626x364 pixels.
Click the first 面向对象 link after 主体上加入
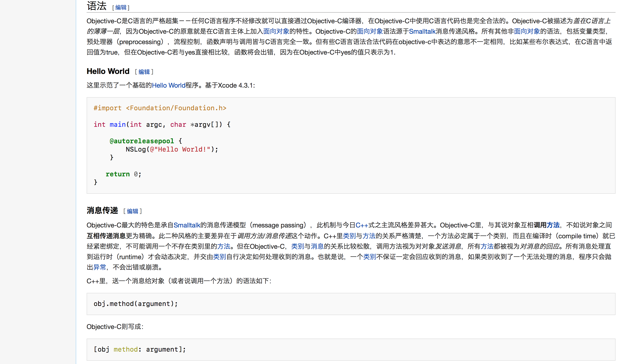pyautogui.click(x=276, y=32)
